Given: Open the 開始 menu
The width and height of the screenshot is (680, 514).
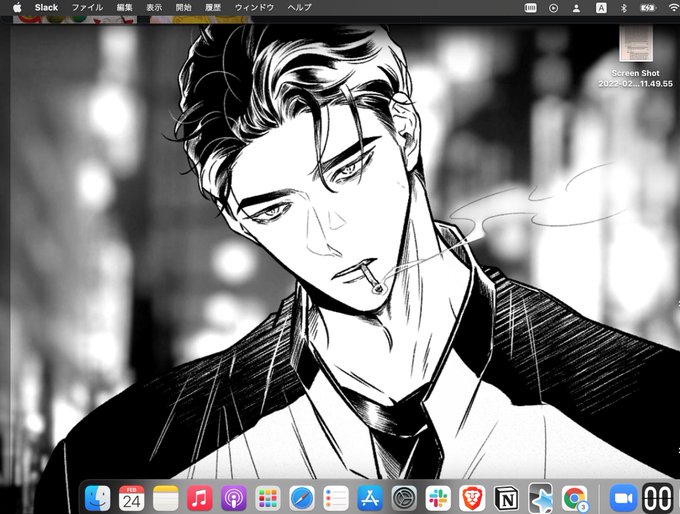Looking at the screenshot, I should (183, 7).
